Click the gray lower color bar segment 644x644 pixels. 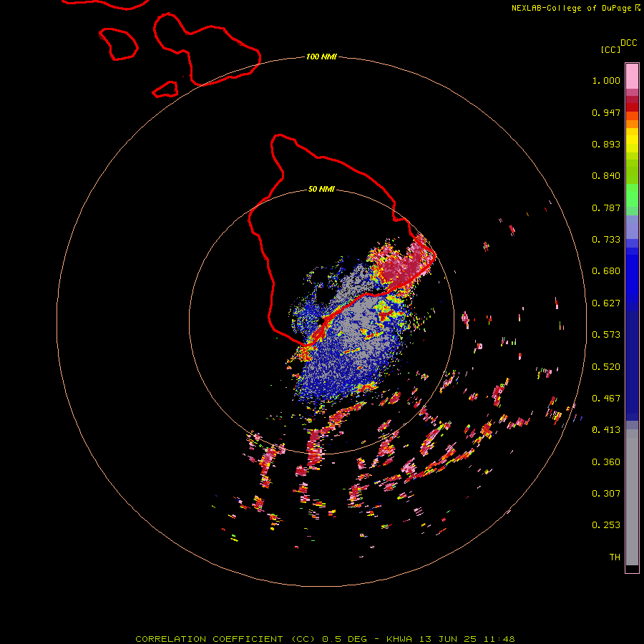point(632,497)
